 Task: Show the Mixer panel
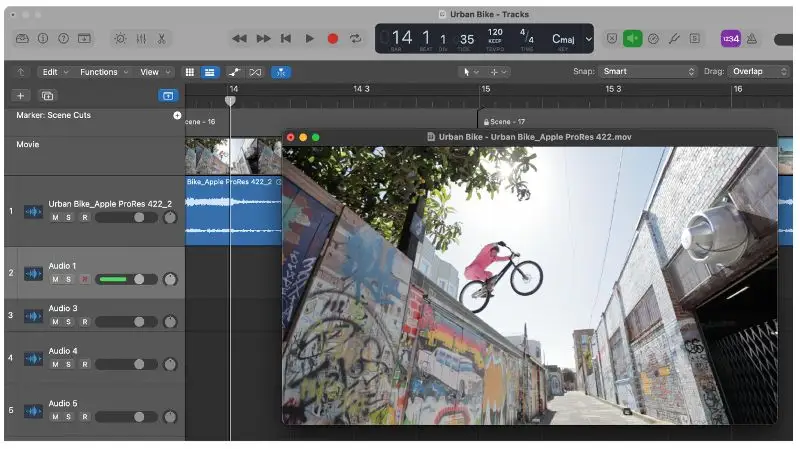[141, 39]
